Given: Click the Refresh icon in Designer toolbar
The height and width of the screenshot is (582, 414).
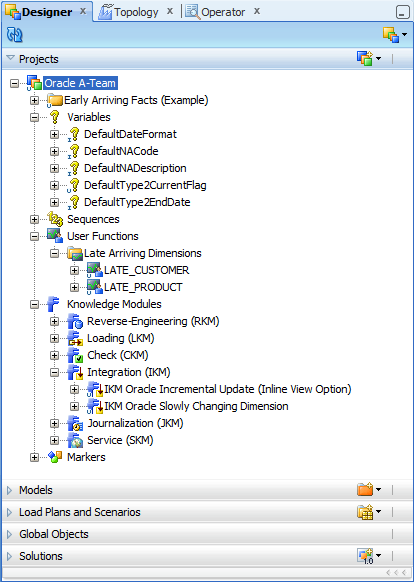Looking at the screenshot, I should pos(14,35).
